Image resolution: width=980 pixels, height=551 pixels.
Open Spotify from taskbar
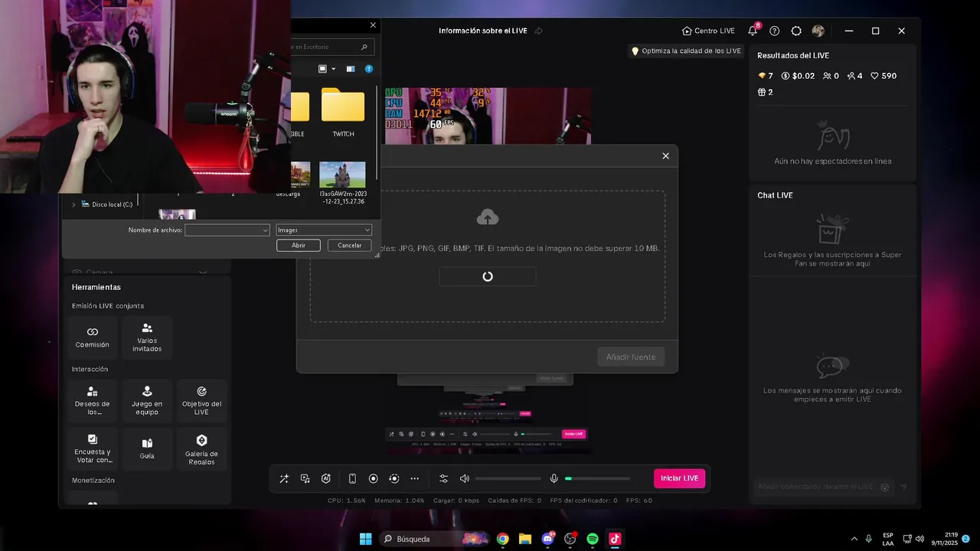point(592,539)
